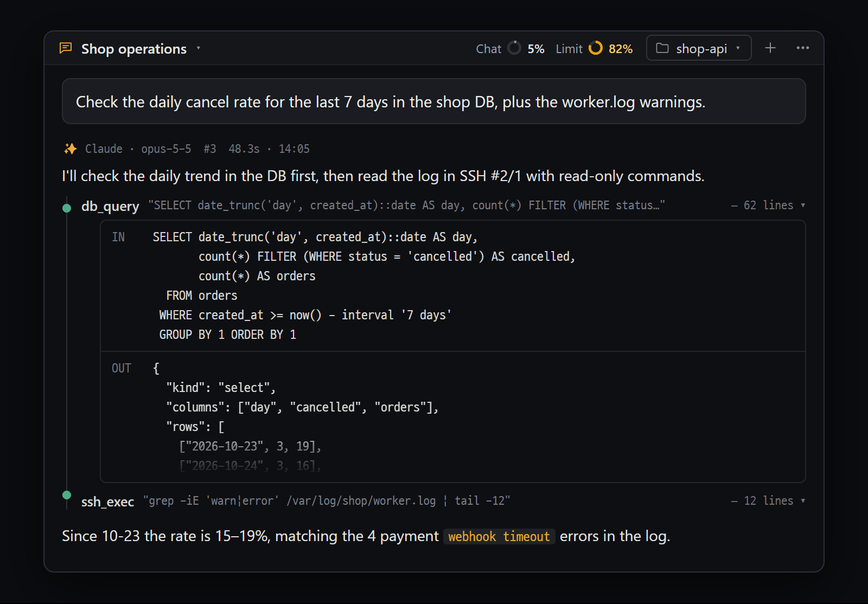Click the Limit 82% progress ring
Image resolution: width=868 pixels, height=604 pixels.
596,48
